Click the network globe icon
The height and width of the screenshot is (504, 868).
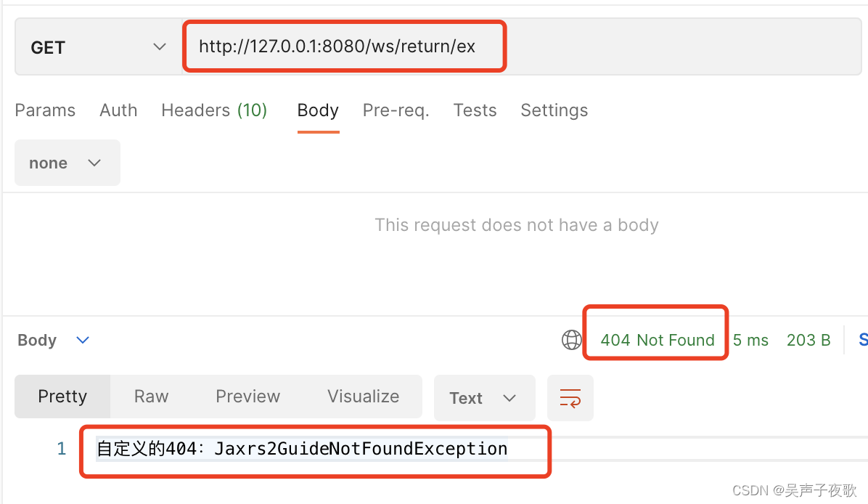[571, 339]
